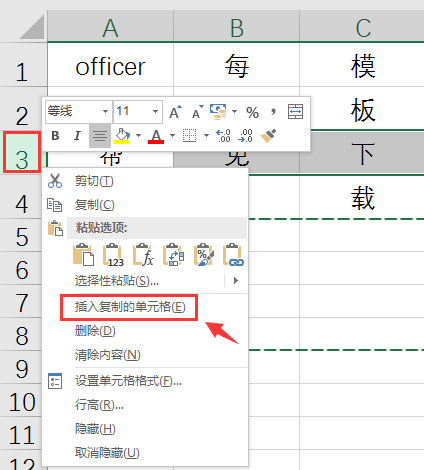424x470 pixels.
Task: Apply Percent Style format
Action: [x=252, y=112]
